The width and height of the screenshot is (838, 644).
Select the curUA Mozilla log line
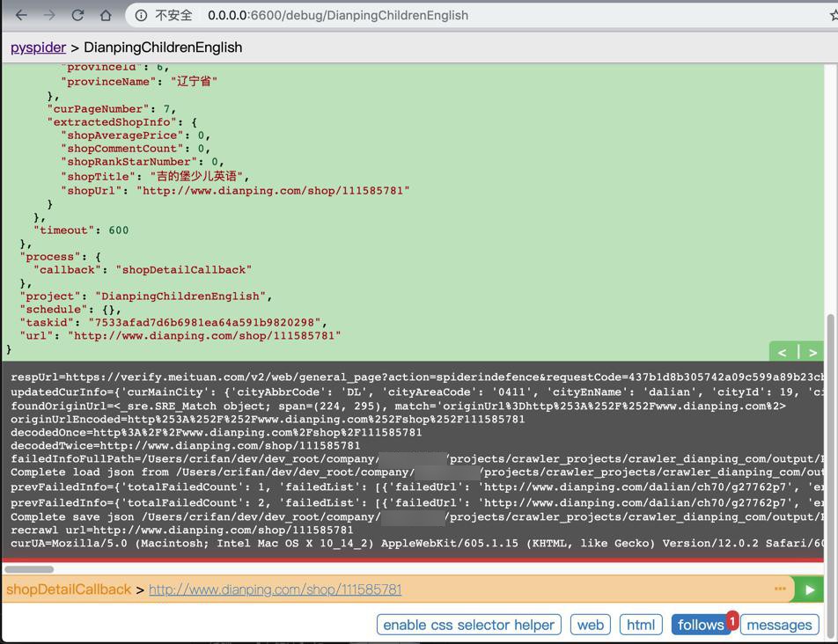pyautogui.click(x=417, y=544)
